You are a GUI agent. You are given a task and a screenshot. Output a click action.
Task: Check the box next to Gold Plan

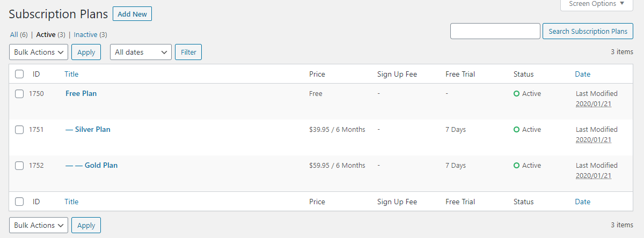click(x=19, y=166)
